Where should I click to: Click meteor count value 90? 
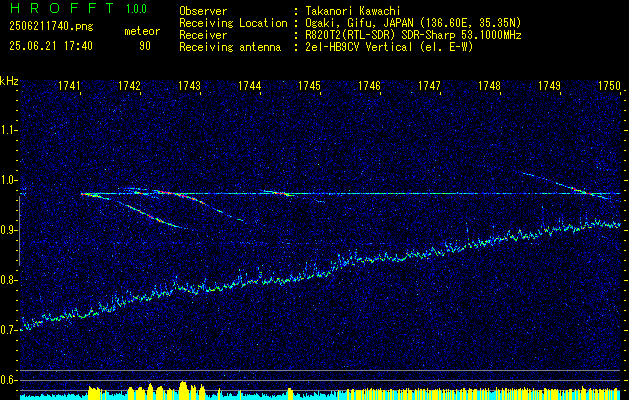[x=145, y=46]
